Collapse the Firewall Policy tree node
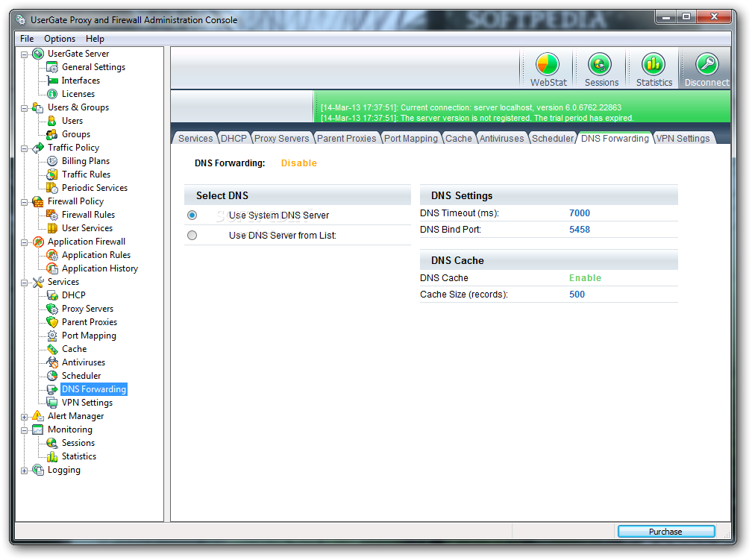The image size is (752, 560). (x=24, y=202)
